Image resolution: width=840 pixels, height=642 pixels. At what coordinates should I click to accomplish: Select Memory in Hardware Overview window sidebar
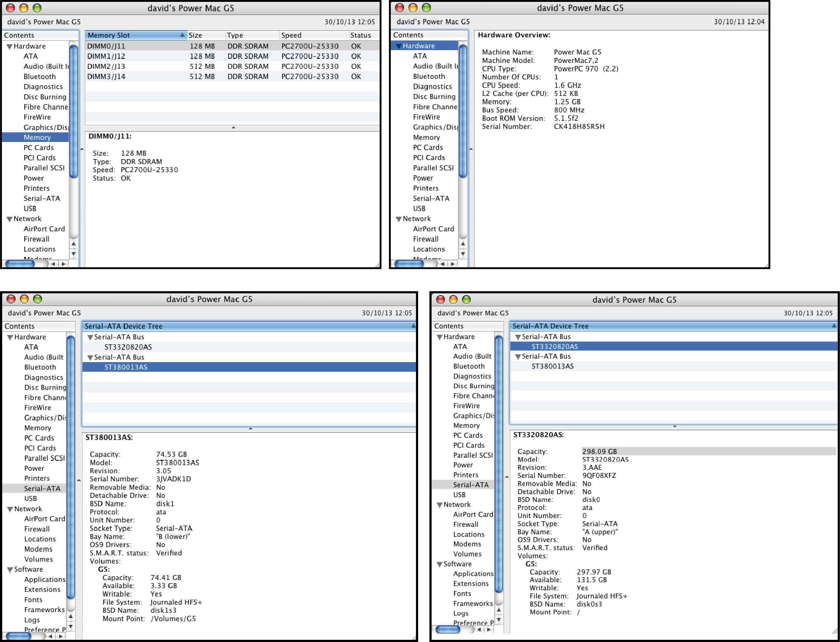tap(426, 137)
